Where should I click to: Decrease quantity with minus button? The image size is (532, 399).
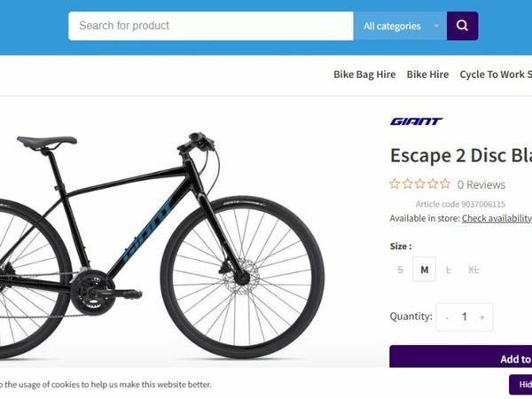[x=447, y=317]
